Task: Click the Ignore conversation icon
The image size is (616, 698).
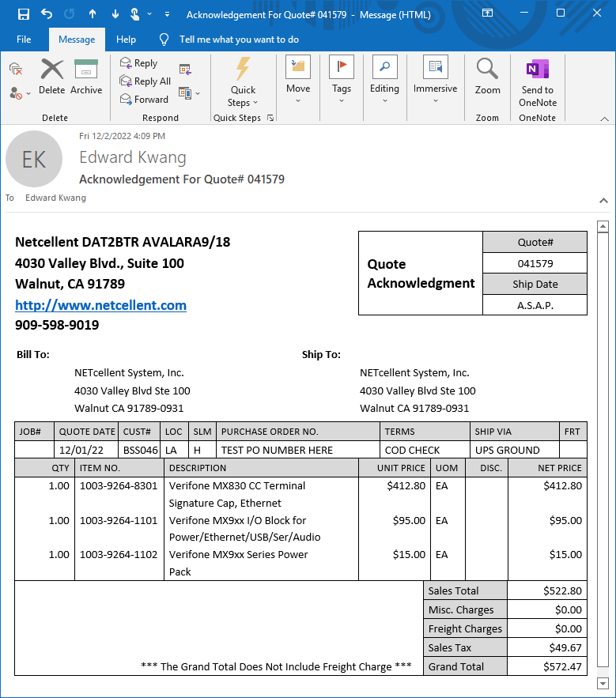Action: [16, 69]
